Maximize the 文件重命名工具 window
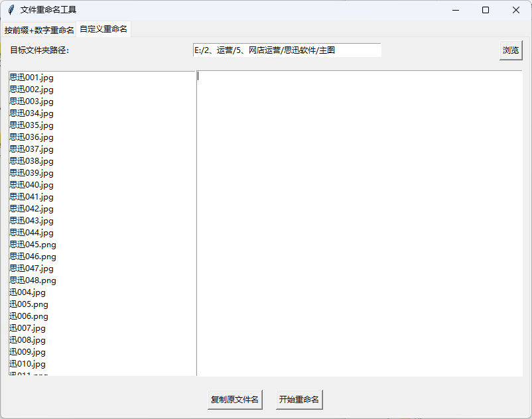Viewport: 532px width, 419px height. pos(486,10)
